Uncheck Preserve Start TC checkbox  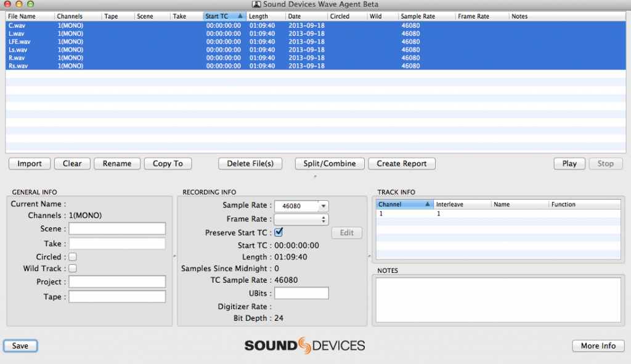coord(279,232)
